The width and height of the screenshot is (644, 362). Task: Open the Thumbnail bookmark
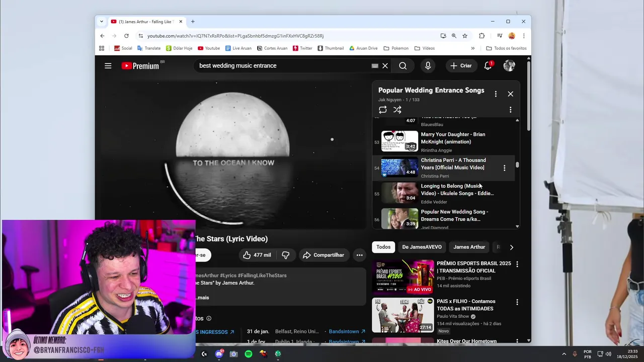click(331, 48)
